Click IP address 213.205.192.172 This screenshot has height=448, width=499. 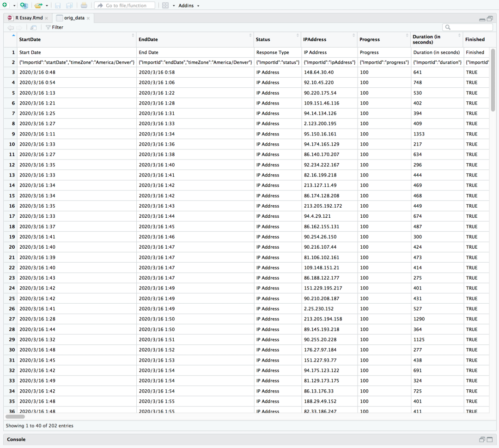tap(329, 206)
